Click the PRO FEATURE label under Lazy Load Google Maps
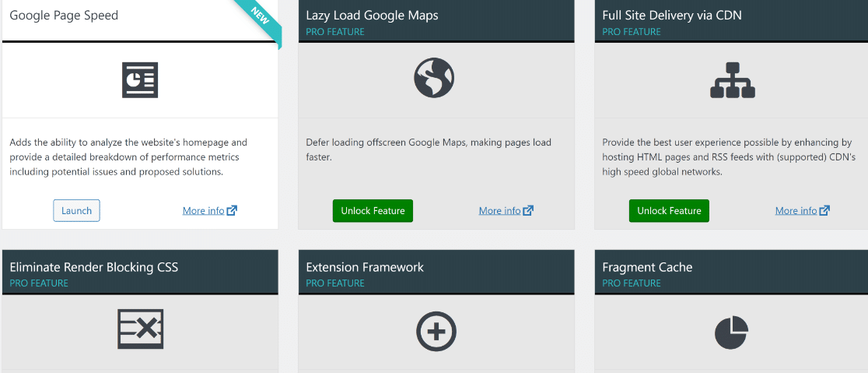The height and width of the screenshot is (373, 868). tap(335, 32)
